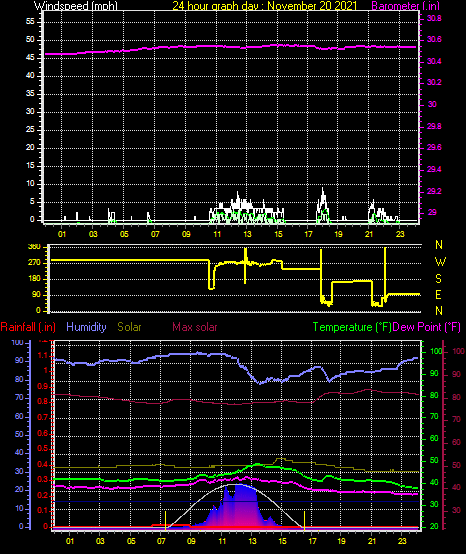Select the Max solar legend label
This screenshot has height=554, width=466.
pyautogui.click(x=195, y=327)
